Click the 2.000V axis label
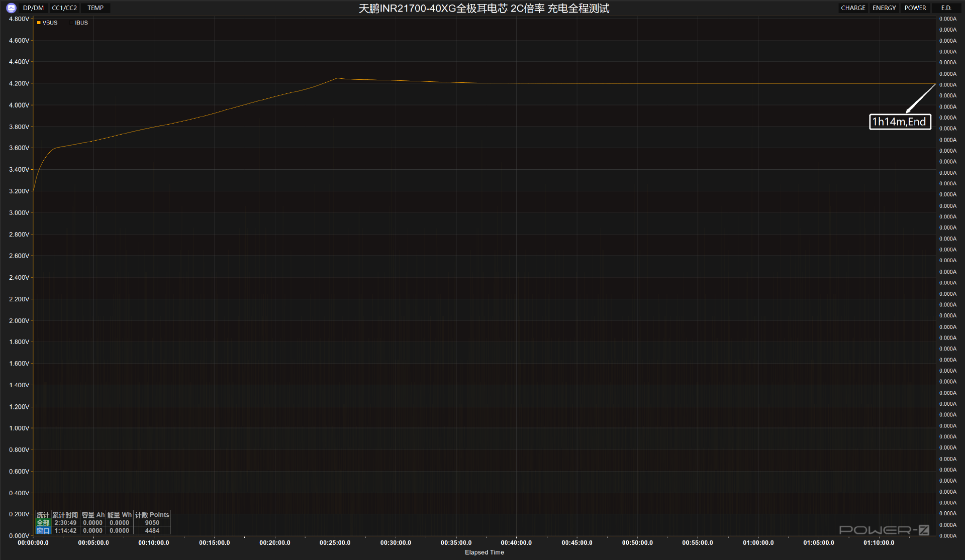This screenshot has height=560, width=965. (x=19, y=320)
